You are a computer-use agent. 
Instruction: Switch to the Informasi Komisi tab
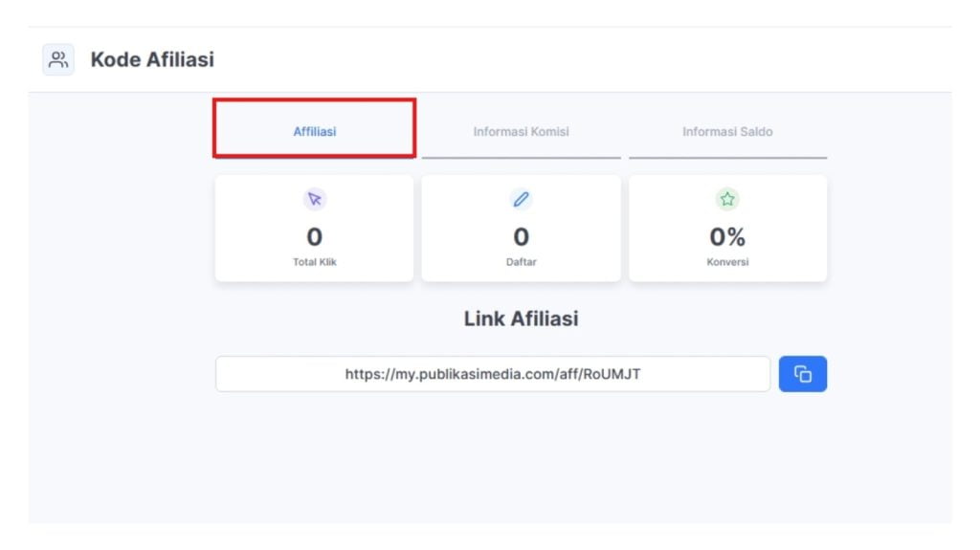[x=521, y=131]
